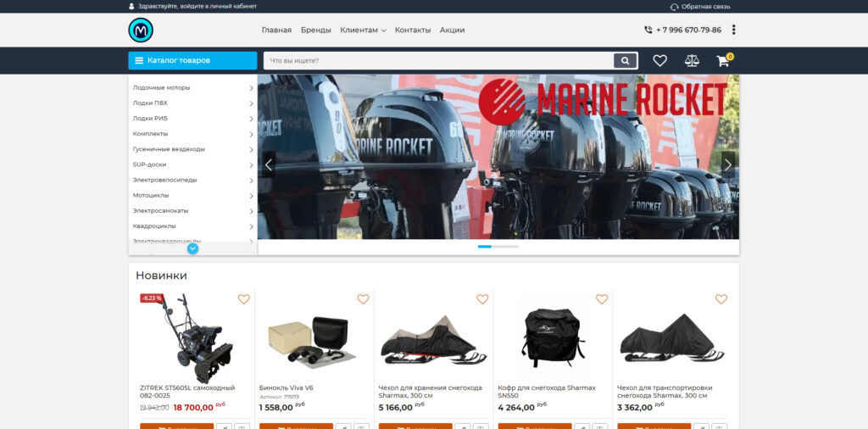Image resolution: width=868 pixels, height=429 pixels.
Task: Click ZITREK snow blower product image
Action: [197, 338]
